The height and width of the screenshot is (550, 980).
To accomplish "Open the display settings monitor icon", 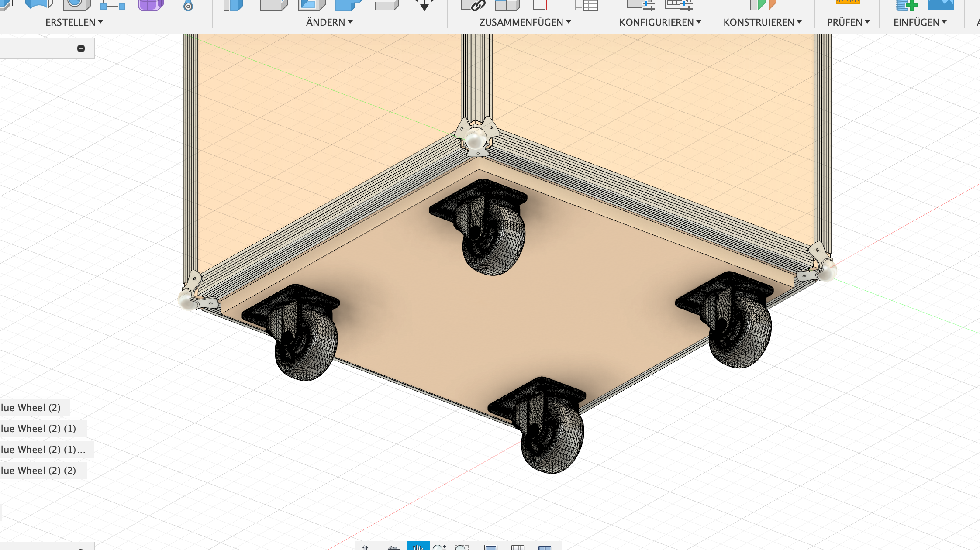I will (x=491, y=547).
